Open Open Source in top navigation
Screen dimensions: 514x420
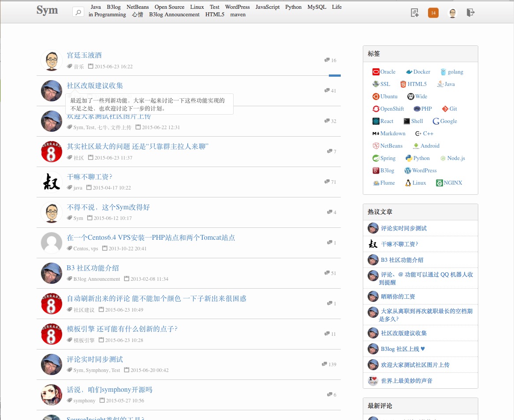click(169, 7)
